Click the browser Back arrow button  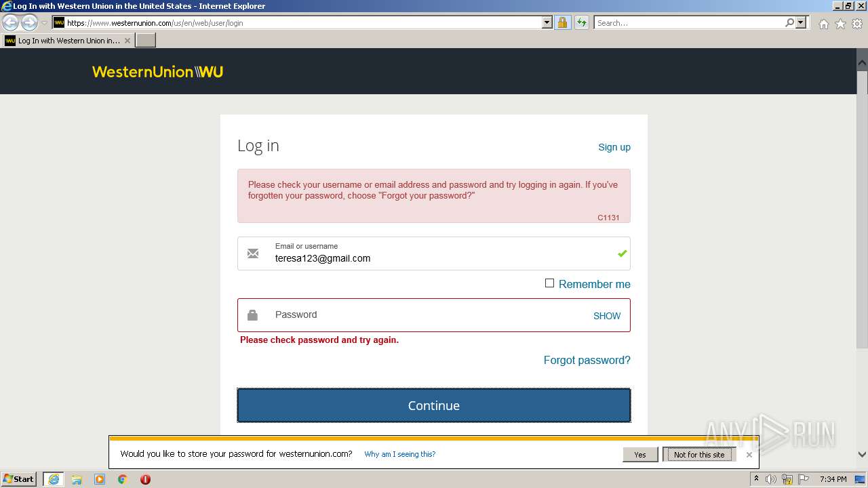[x=11, y=22]
